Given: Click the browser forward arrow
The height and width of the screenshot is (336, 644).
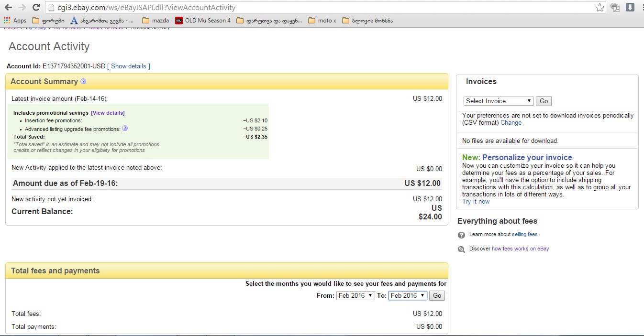Looking at the screenshot, I should pyautogui.click(x=22, y=8).
